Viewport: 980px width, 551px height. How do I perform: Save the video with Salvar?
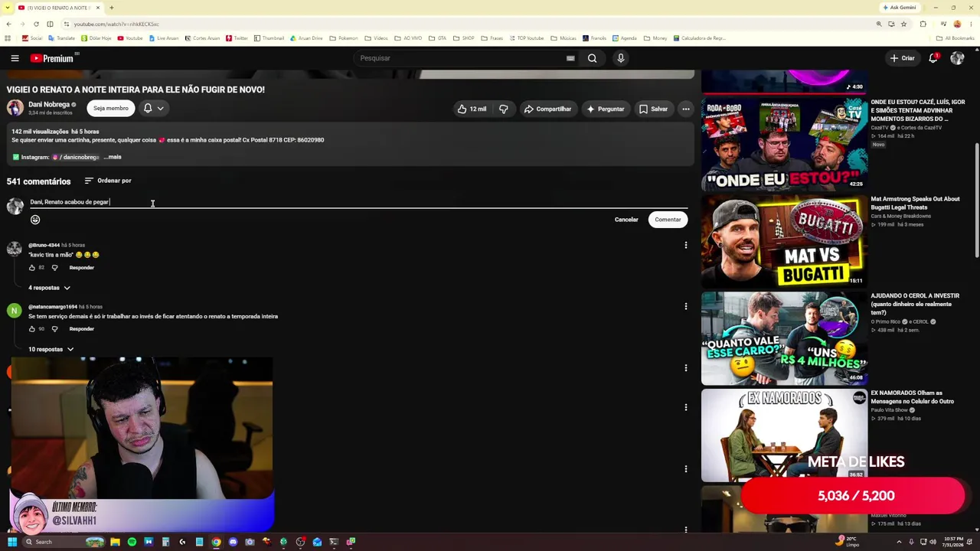pos(653,109)
